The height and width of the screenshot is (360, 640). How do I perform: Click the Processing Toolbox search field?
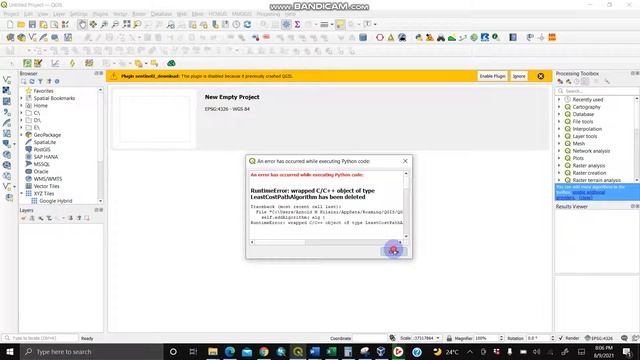click(598, 91)
